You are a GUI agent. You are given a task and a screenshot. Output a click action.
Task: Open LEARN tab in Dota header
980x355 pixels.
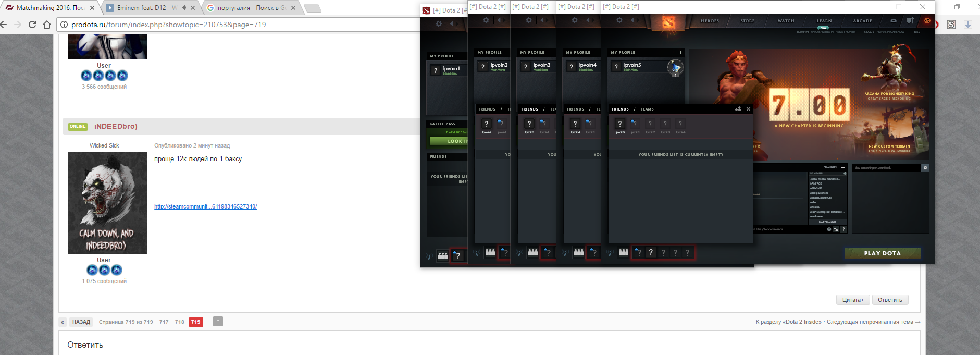[x=824, y=21]
